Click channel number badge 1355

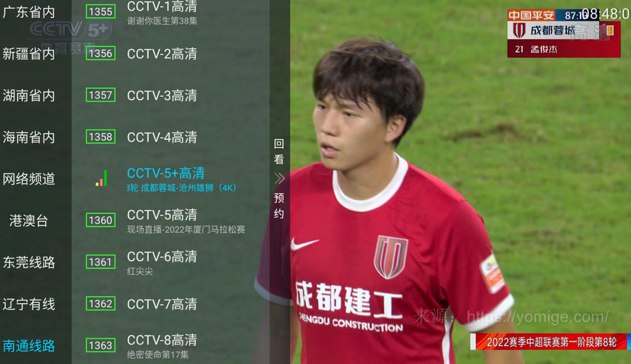[100, 11]
